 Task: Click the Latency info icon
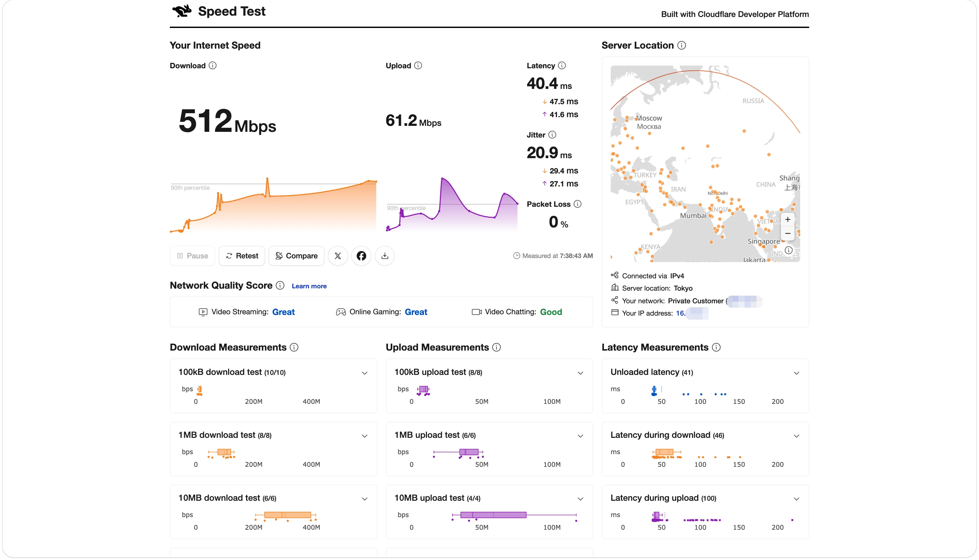tap(562, 65)
